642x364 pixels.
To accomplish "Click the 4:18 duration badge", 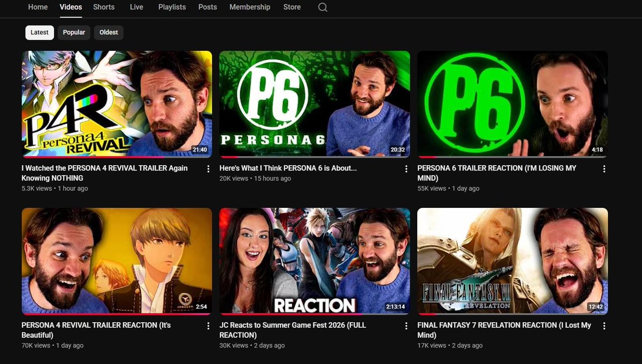I will click(x=598, y=150).
